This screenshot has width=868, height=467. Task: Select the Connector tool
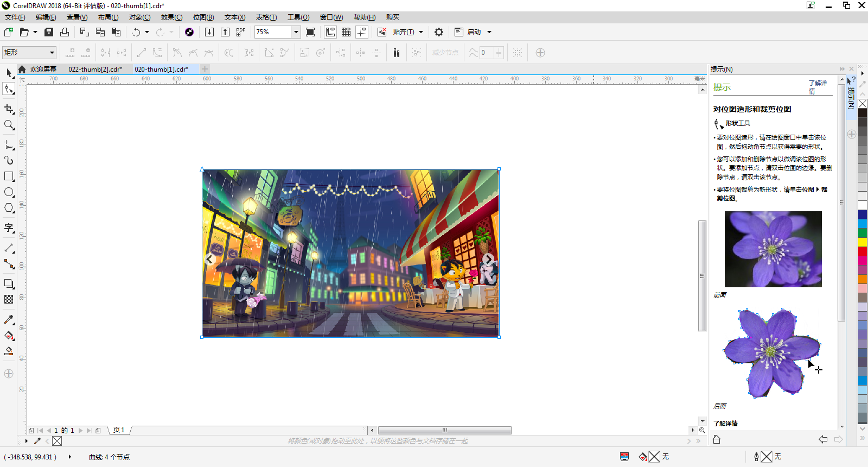point(9,264)
